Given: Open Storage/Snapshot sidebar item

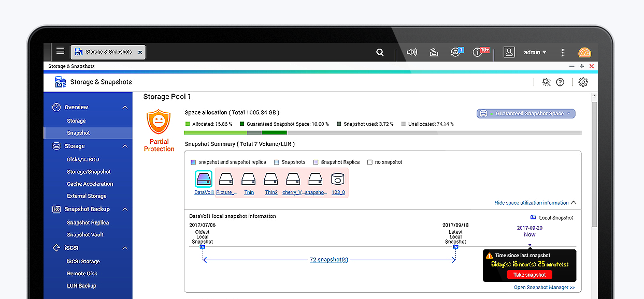Looking at the screenshot, I should [x=89, y=171].
